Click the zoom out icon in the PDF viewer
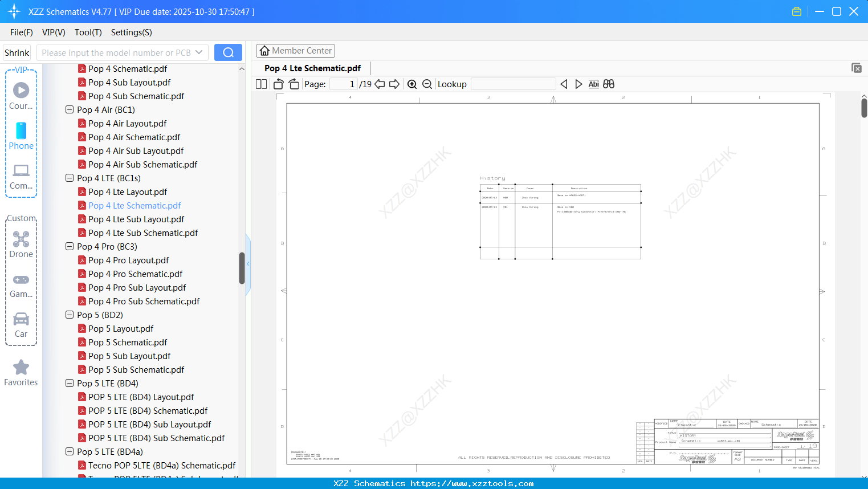Viewport: 868px width, 489px height. [x=426, y=84]
